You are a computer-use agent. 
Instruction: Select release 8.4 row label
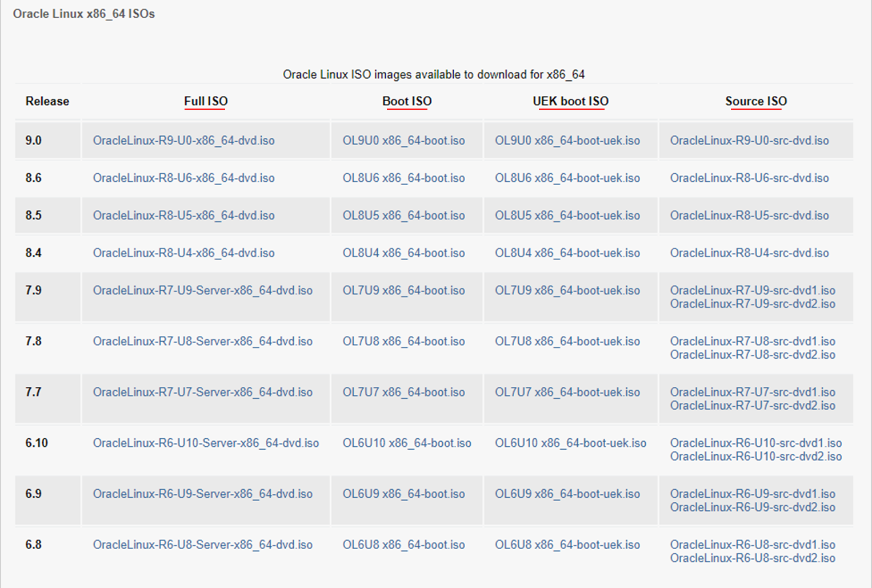34,253
